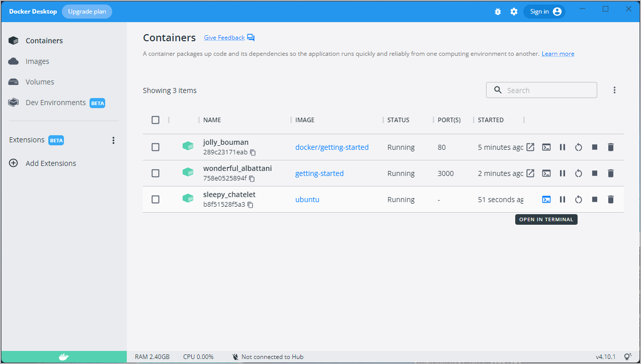Delete the wonderful_albattani container

[x=611, y=173]
